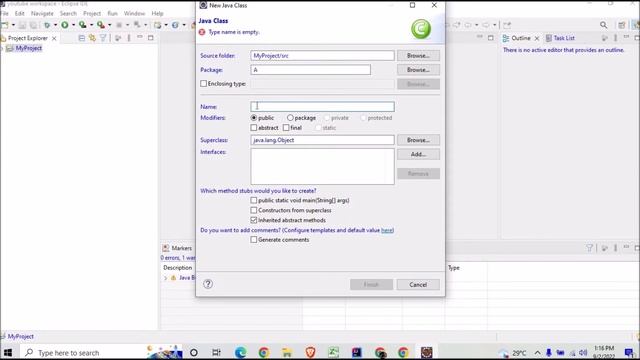The width and height of the screenshot is (640, 360).
Task: Open the Navigate menu
Action: pos(42,13)
